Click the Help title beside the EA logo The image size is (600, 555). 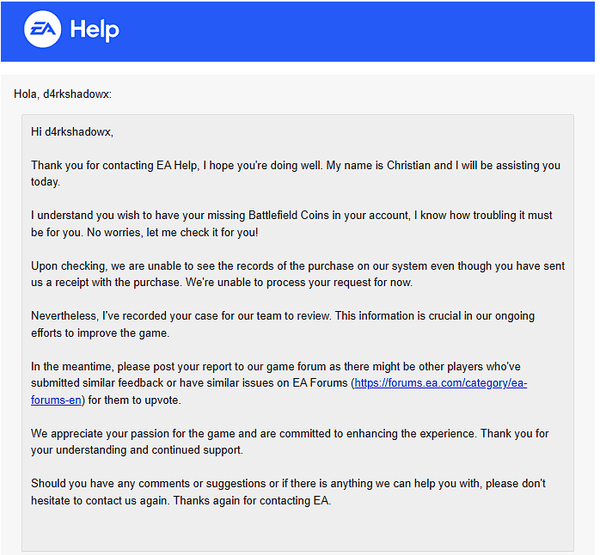[94, 30]
